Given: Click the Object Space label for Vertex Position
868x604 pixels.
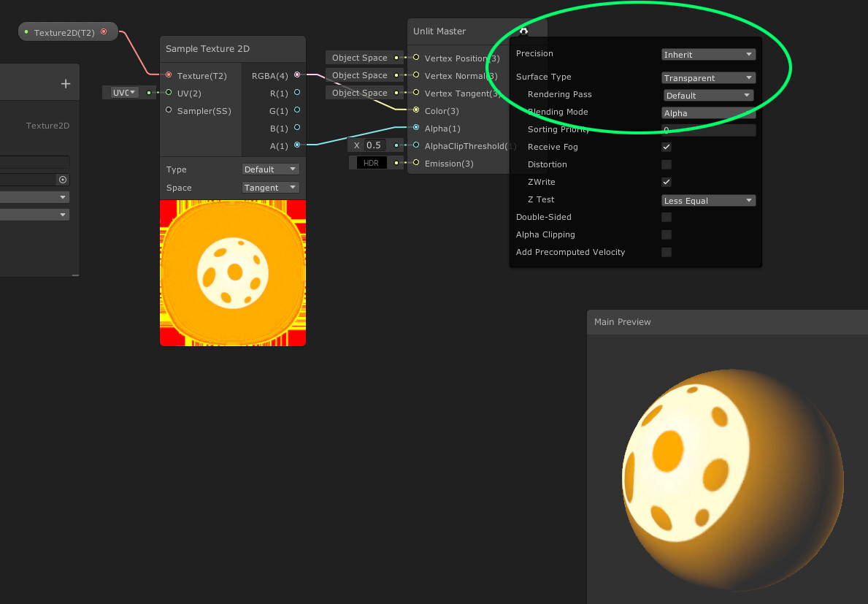Looking at the screenshot, I should [360, 58].
